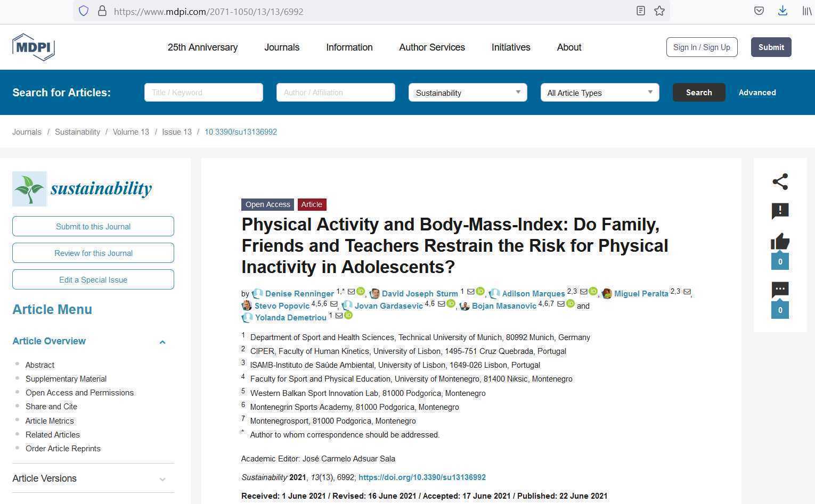Bookmark this page with the star icon

click(x=659, y=11)
